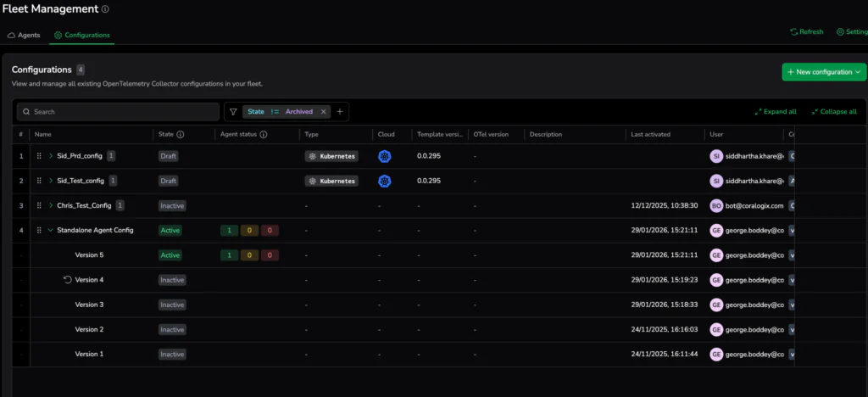Screen dimensions: 868x397
Task: Click the Active state in Version 5 row
Action: pyautogui.click(x=170, y=255)
